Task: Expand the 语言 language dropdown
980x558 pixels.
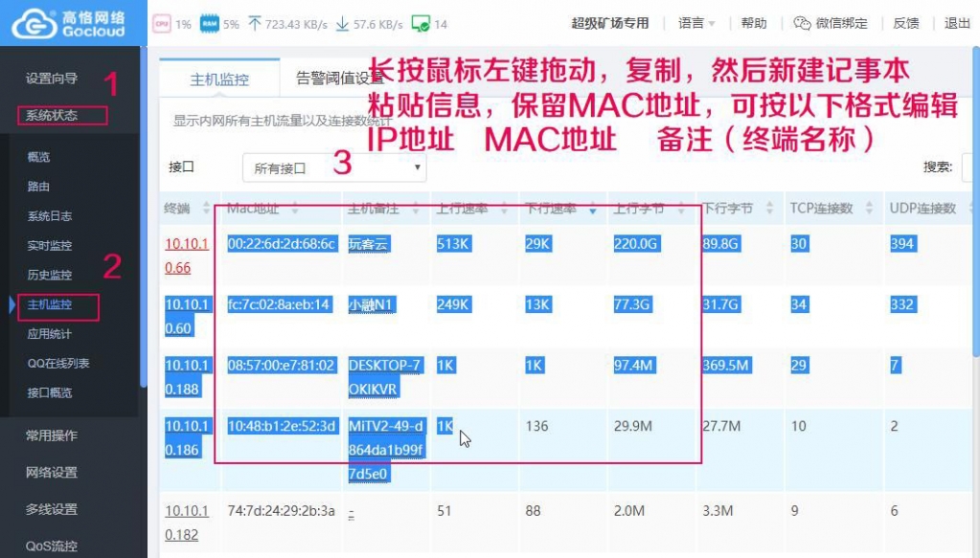Action: (696, 24)
